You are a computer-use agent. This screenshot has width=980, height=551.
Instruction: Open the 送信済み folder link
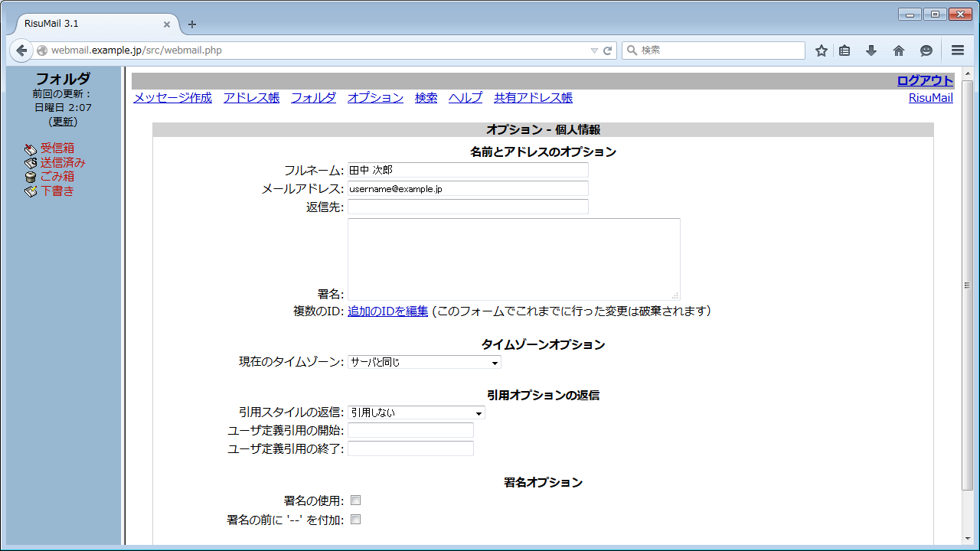tap(63, 163)
